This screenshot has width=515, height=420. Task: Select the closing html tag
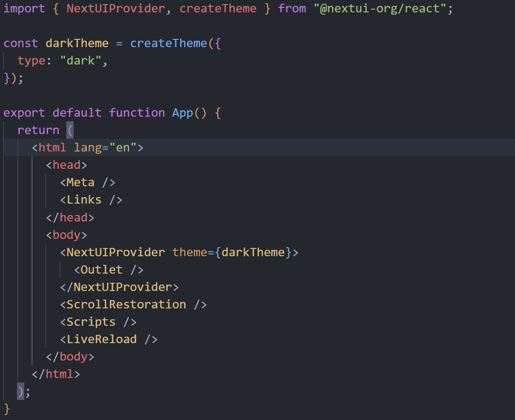(x=55, y=373)
